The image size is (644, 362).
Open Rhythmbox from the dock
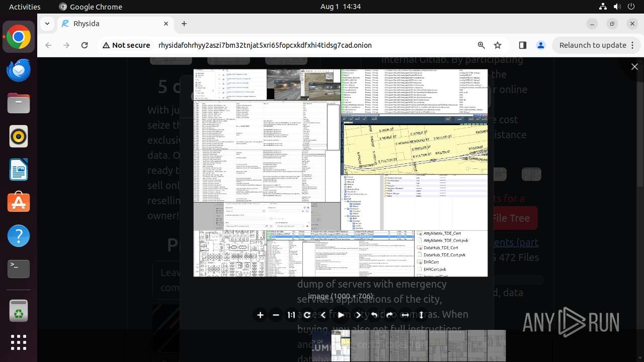(x=19, y=137)
